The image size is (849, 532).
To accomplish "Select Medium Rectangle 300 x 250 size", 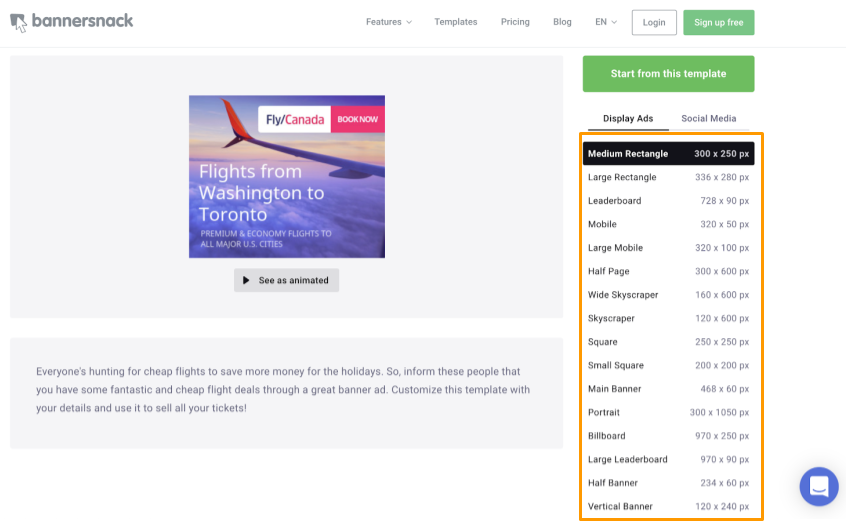I will point(668,154).
